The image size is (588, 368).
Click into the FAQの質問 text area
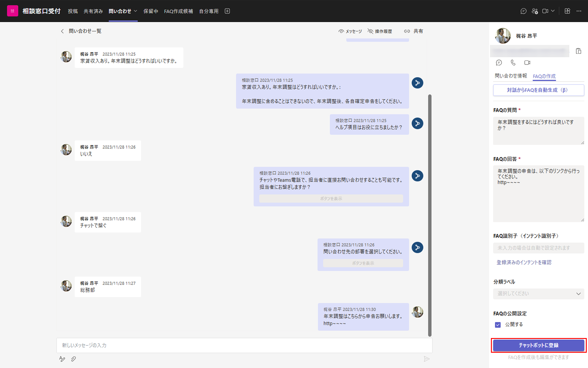point(539,131)
